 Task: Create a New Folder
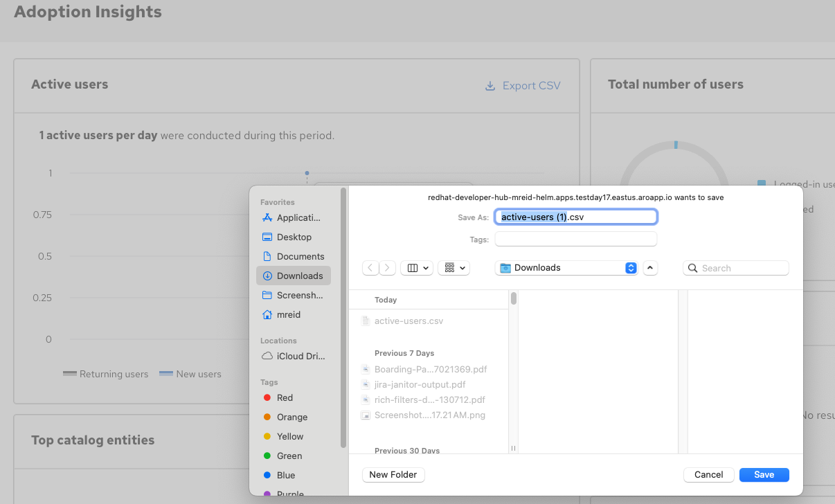click(393, 474)
